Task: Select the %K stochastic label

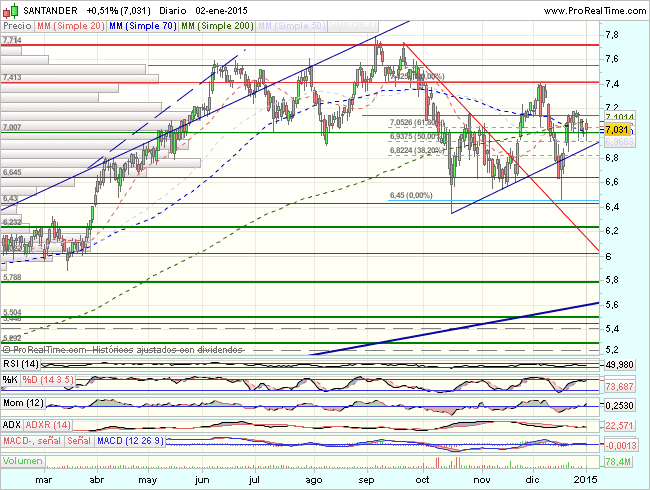Action: click(x=10, y=380)
